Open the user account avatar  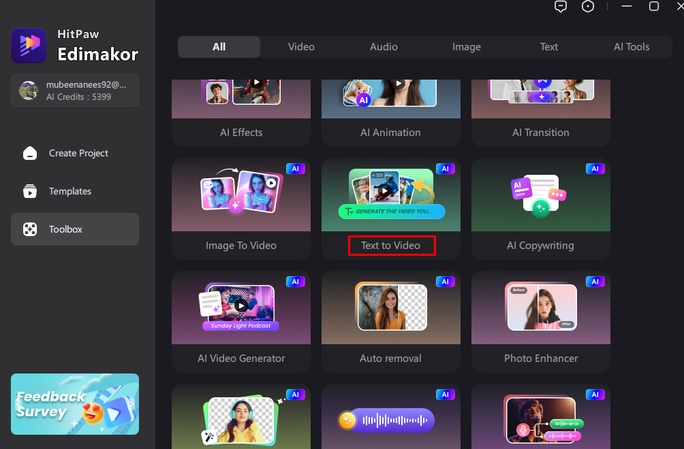pos(28,90)
